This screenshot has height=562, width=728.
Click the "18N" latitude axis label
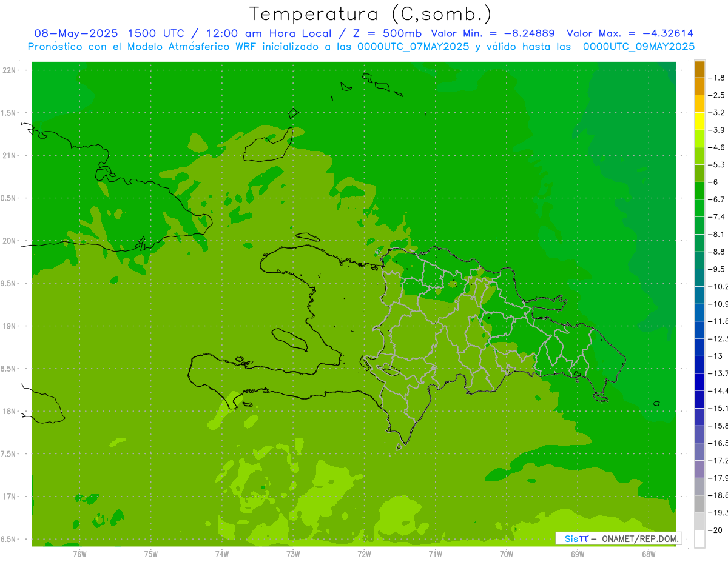(9, 411)
